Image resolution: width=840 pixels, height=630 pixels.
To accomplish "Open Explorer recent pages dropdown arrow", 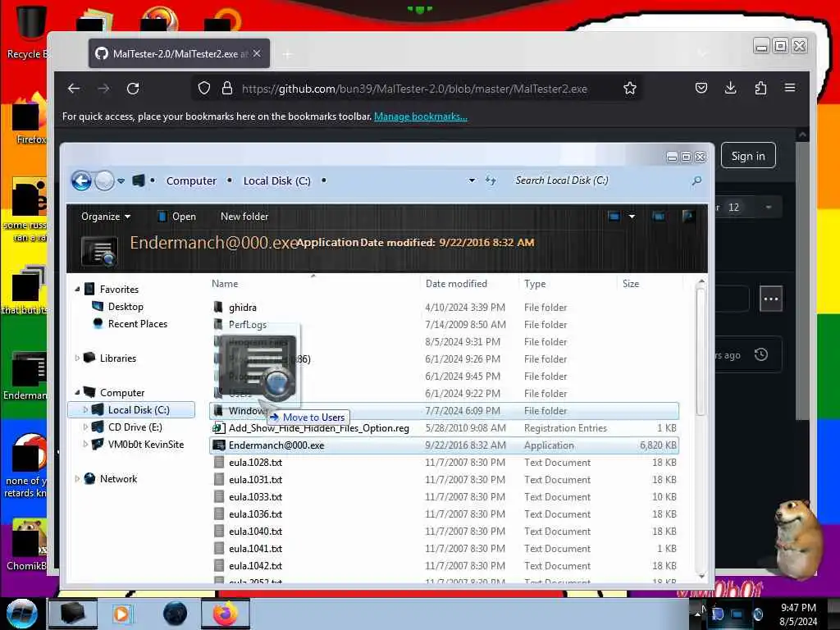I will click(x=121, y=181).
